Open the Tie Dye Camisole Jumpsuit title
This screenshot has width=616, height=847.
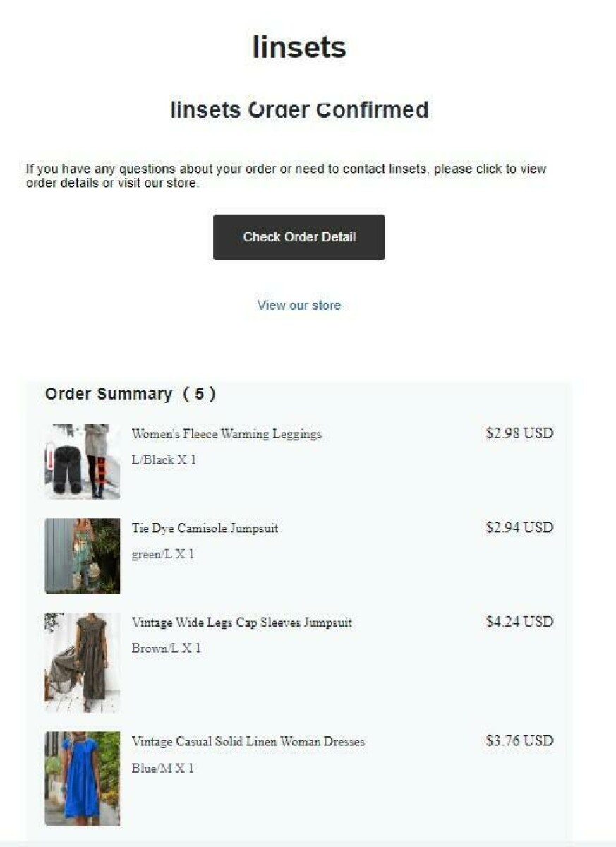coord(205,528)
